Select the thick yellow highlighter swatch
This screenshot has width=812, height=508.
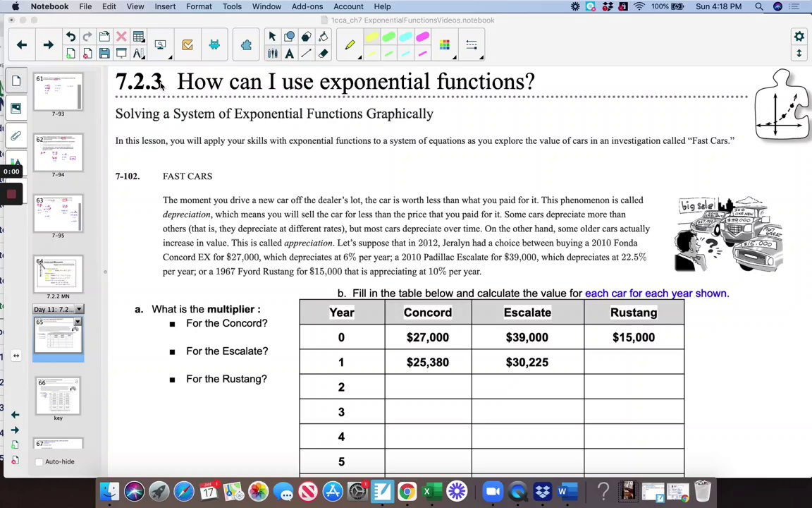coord(372,37)
